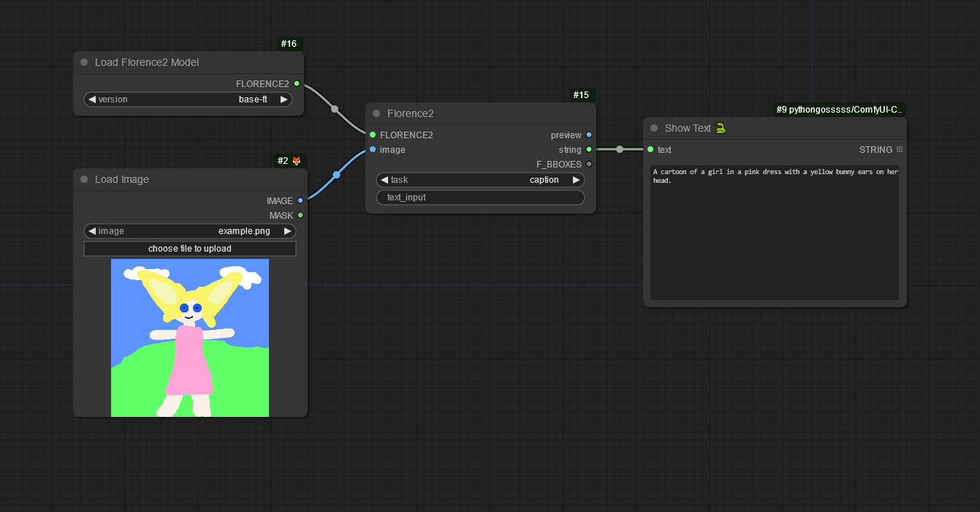Click the preview output port
Viewport: 980px width, 512px height.
pyautogui.click(x=589, y=135)
